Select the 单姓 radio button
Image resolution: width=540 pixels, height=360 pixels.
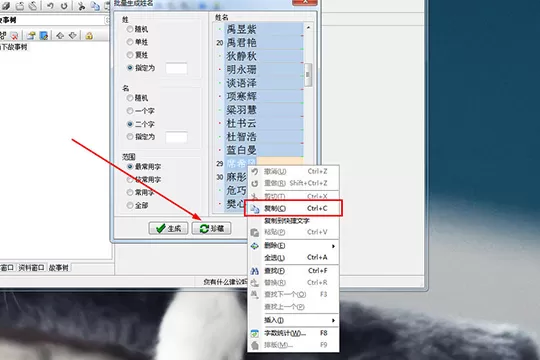tap(137, 42)
